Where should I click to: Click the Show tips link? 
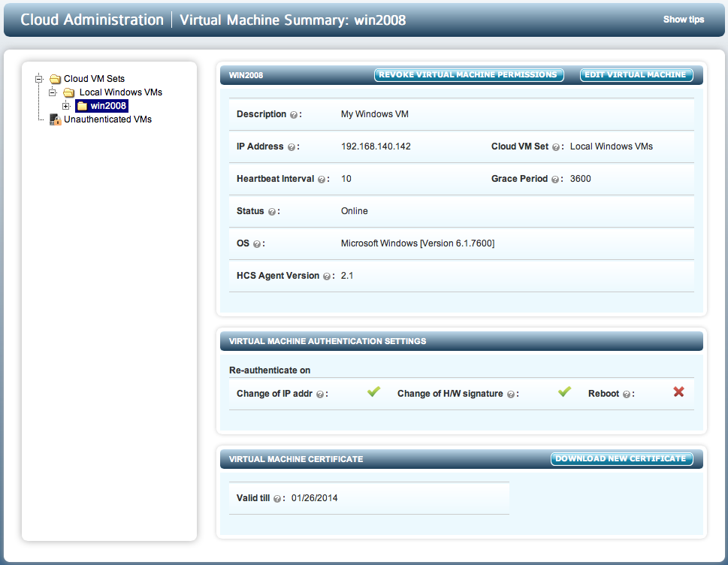(x=684, y=20)
